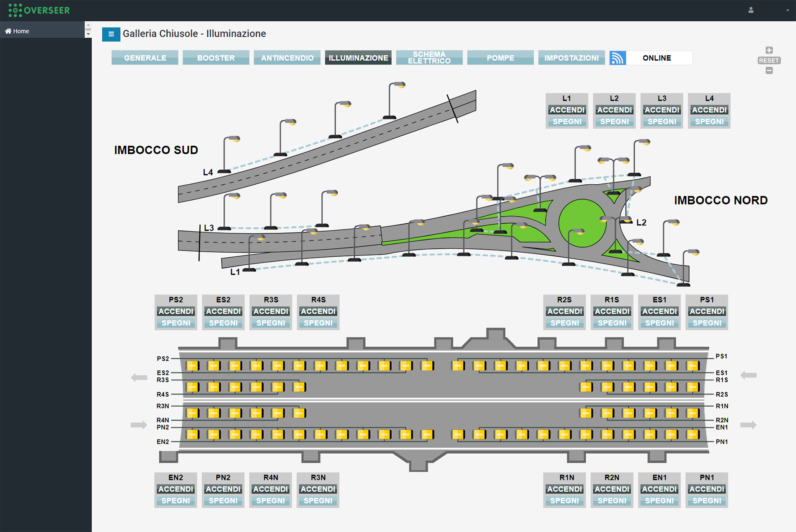Screen dimensions: 796x532
Task: Switch on EN1 circuit with Accendi
Action: point(659,489)
